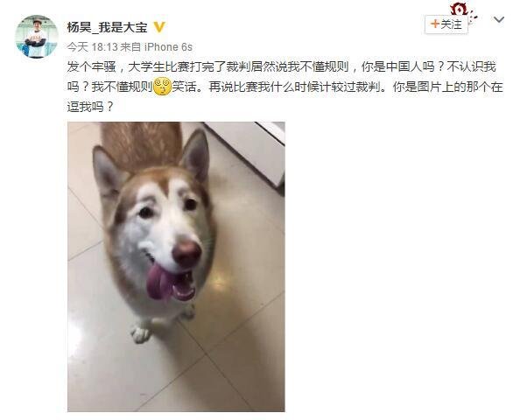Expand the post options chevron arrow
The height and width of the screenshot is (420, 520).
tap(498, 20)
